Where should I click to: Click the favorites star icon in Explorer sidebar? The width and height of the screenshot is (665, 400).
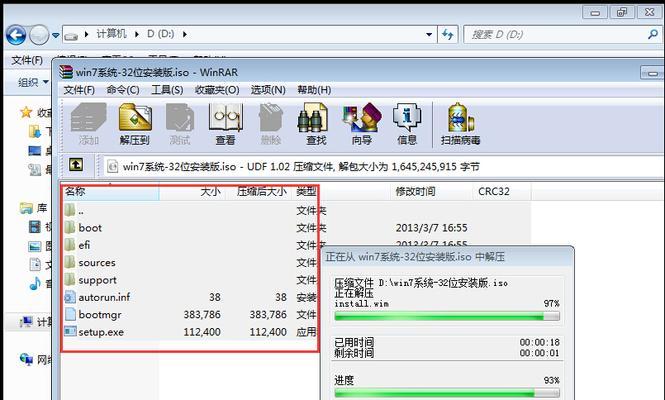pyautogui.click(x=26, y=112)
